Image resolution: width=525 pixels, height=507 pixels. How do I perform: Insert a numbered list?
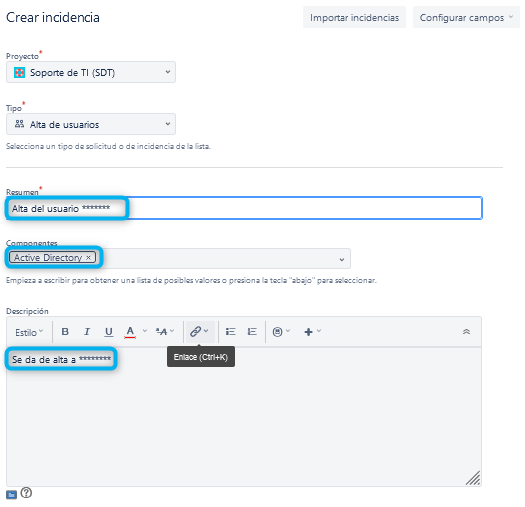(x=252, y=332)
